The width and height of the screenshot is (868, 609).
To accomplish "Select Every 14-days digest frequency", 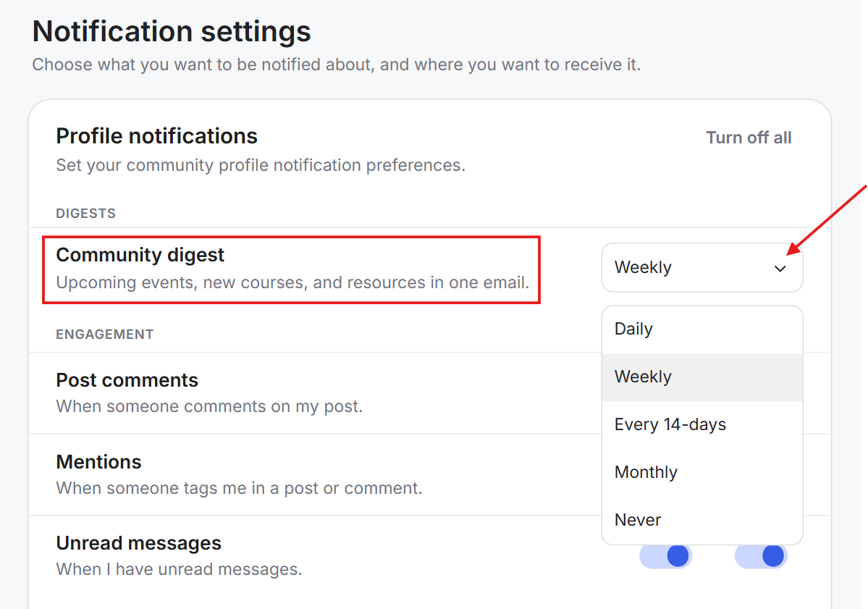I will [702, 424].
